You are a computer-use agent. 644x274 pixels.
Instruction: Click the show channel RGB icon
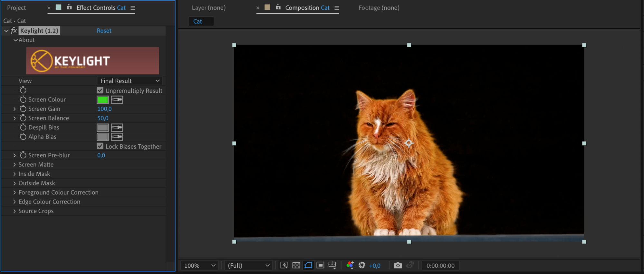point(350,265)
